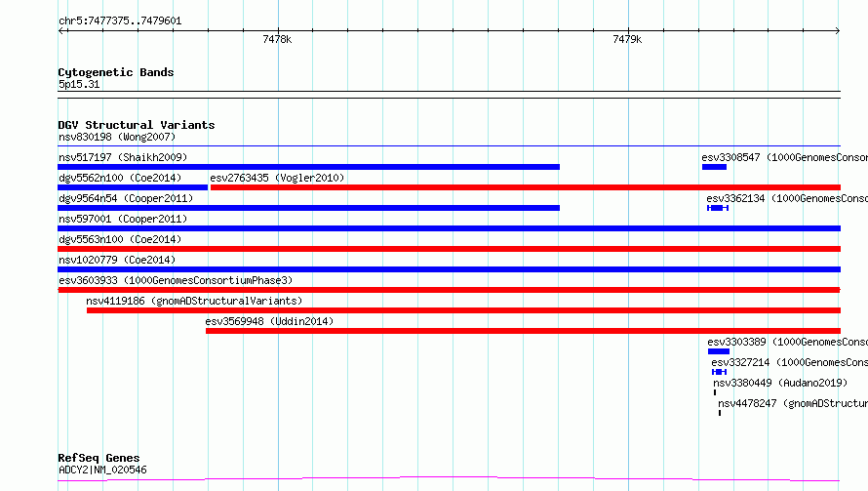Click the left arrow end of the ruler
Screen dimensions: 868x491
pos(61,30)
